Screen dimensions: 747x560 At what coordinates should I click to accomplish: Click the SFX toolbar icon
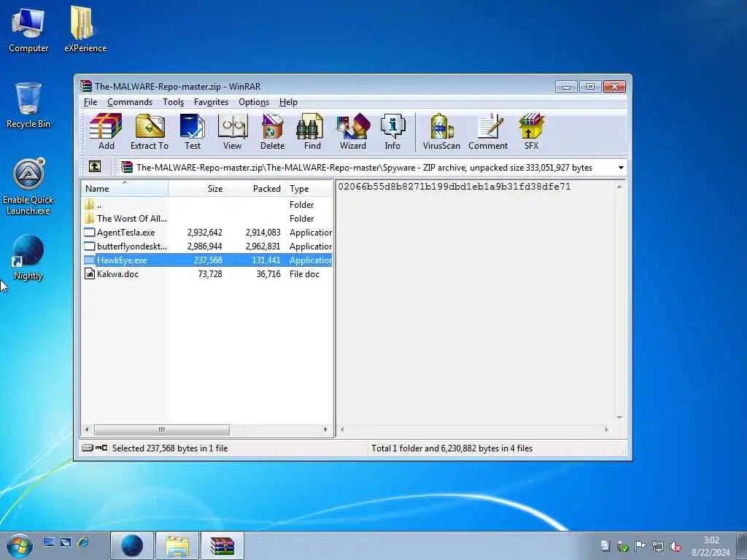tap(531, 132)
